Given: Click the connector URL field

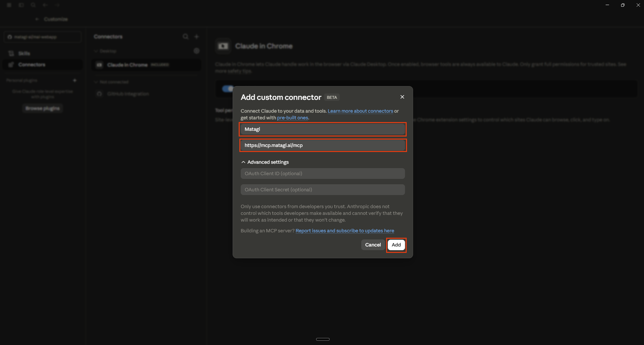Looking at the screenshot, I should coord(323,145).
